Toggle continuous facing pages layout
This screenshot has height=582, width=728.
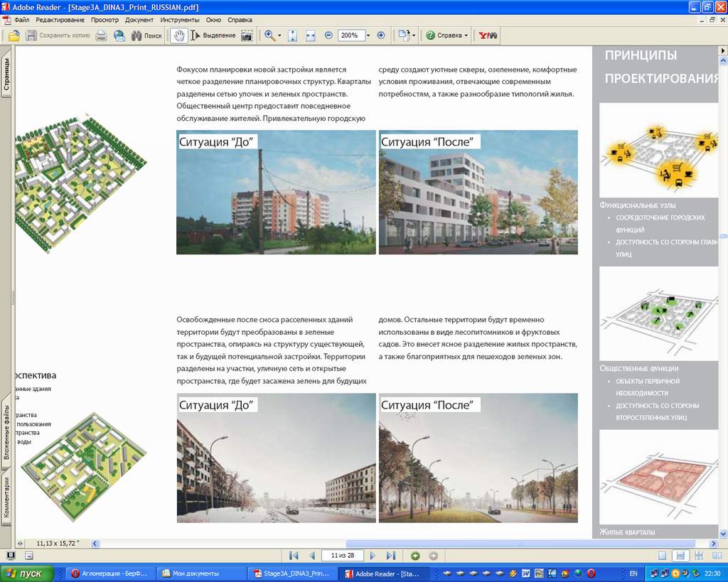point(698,556)
